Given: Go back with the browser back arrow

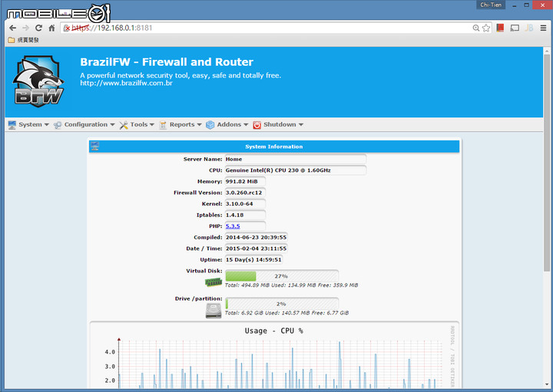Looking at the screenshot, I should [x=13, y=28].
